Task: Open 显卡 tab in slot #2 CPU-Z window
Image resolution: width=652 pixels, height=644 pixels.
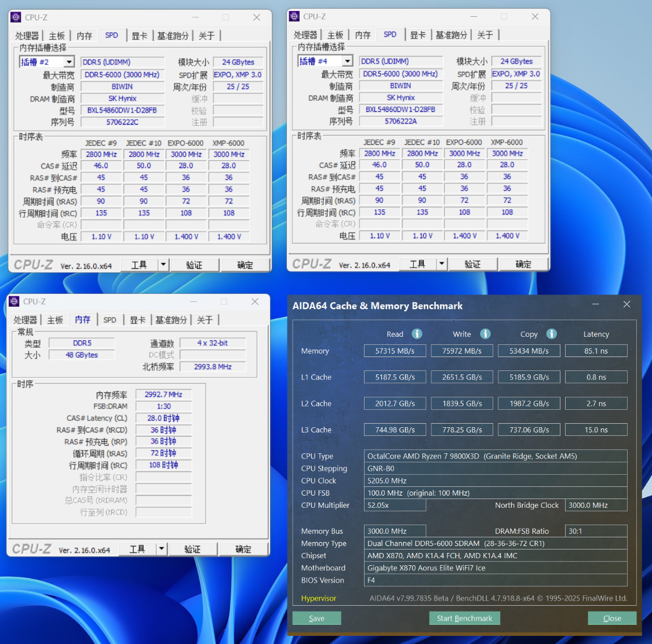Action: click(139, 36)
